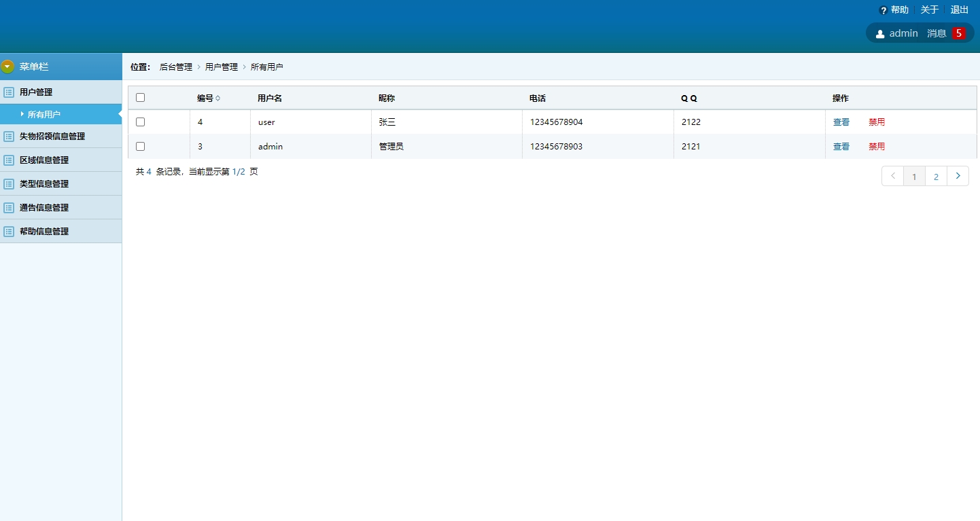Viewport: 980px width, 521px height.
Task: Click the 区域信息管理 list icon
Action: click(x=9, y=160)
